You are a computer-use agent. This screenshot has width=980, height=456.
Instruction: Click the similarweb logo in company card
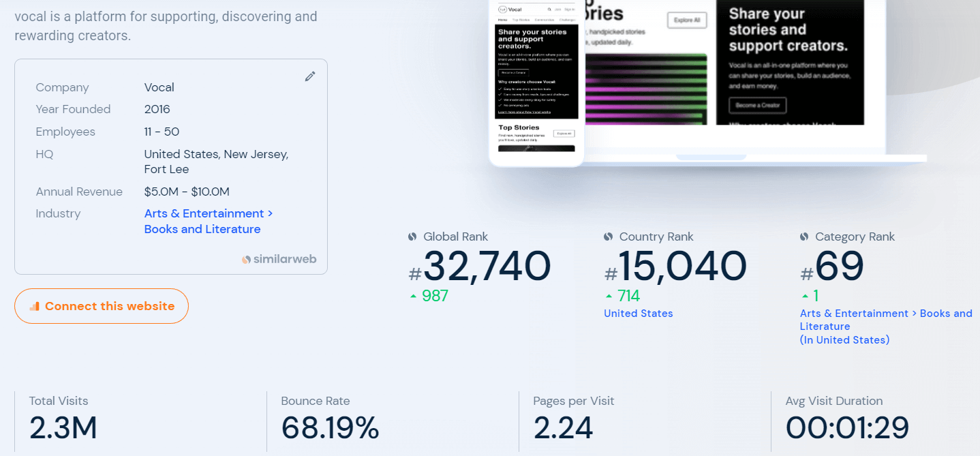279,259
